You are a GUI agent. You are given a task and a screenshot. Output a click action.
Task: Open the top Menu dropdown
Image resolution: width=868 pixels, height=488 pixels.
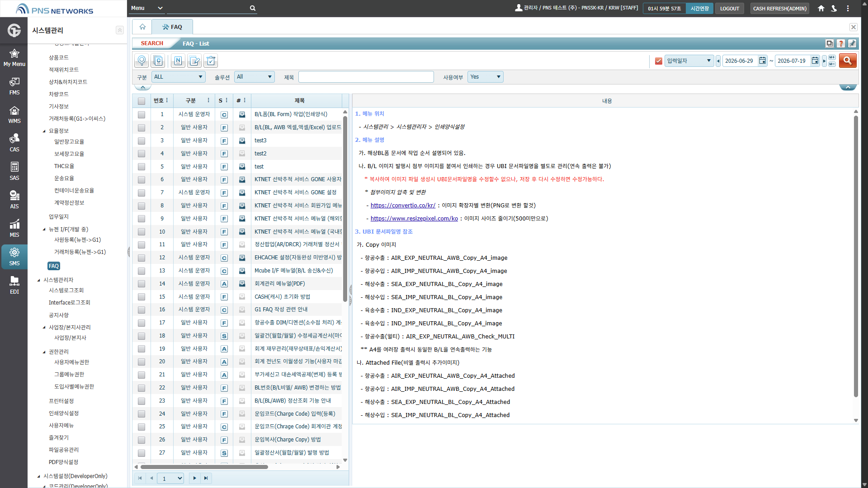pyautogui.click(x=146, y=8)
